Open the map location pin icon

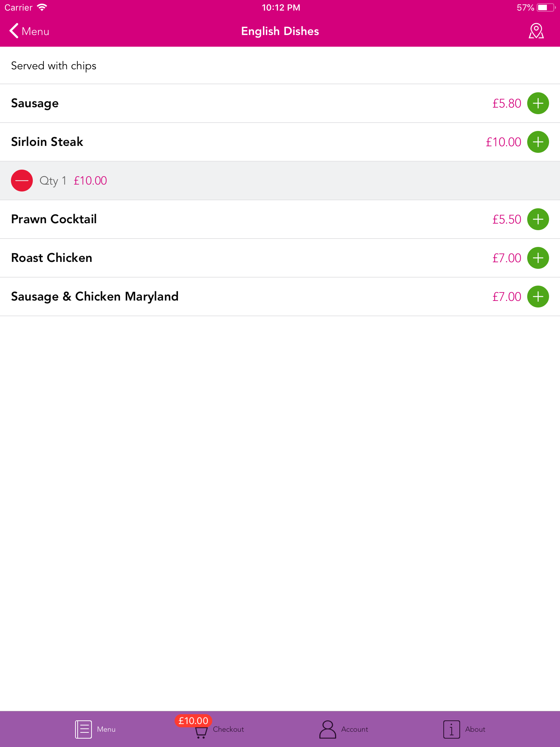point(536,31)
